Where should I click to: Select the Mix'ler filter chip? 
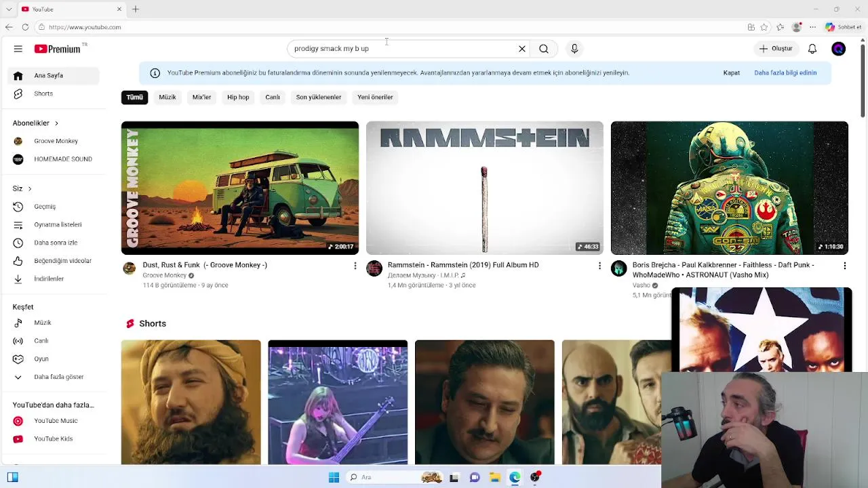[x=201, y=97]
